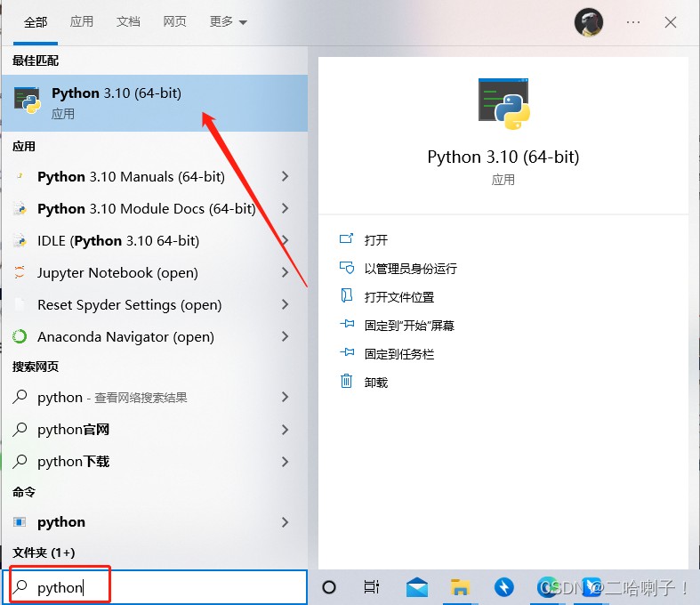The image size is (700, 605).
Task: Expand python官网 arrow
Action: tap(286, 430)
